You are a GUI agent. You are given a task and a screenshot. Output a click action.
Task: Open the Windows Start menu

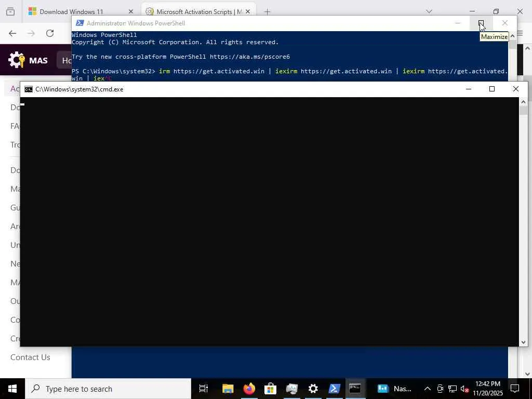[x=12, y=389]
